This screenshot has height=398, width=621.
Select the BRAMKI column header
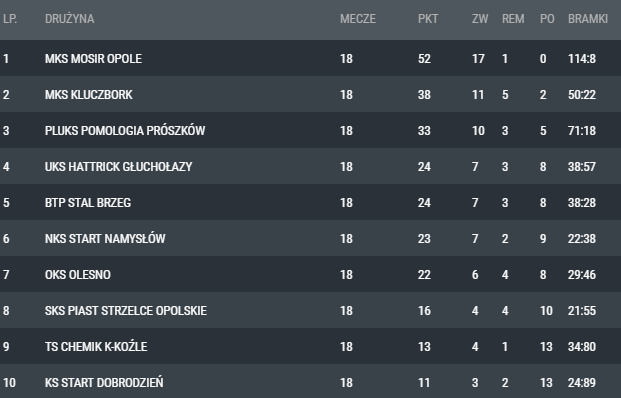(x=588, y=19)
